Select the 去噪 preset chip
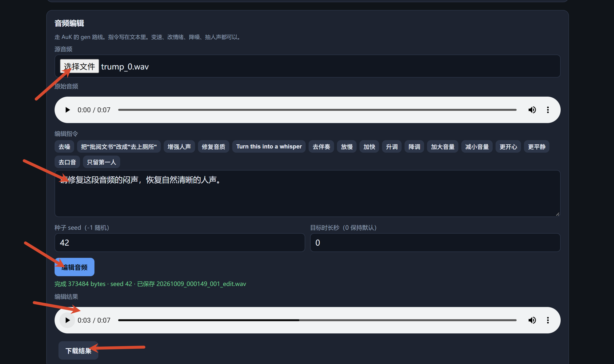Viewport: 614px width, 364px height. tap(64, 147)
